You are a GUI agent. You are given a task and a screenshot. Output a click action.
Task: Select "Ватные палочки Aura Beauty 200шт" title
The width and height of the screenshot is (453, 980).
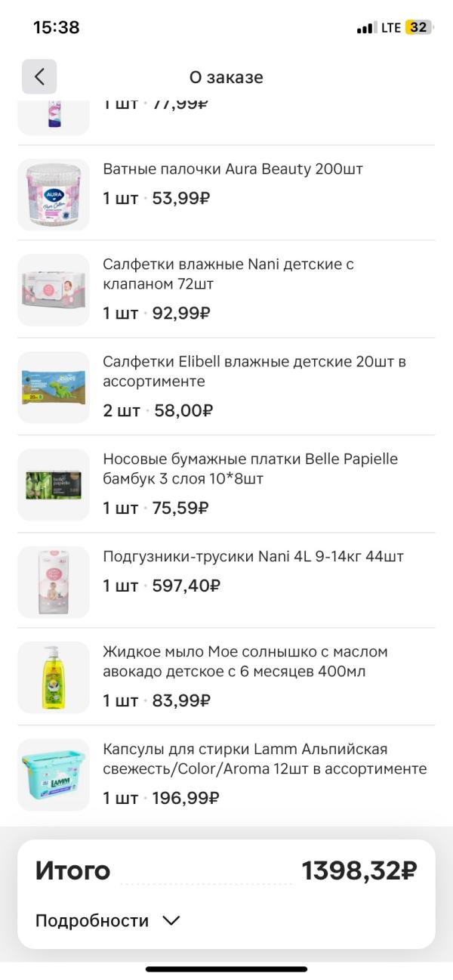[x=233, y=169]
